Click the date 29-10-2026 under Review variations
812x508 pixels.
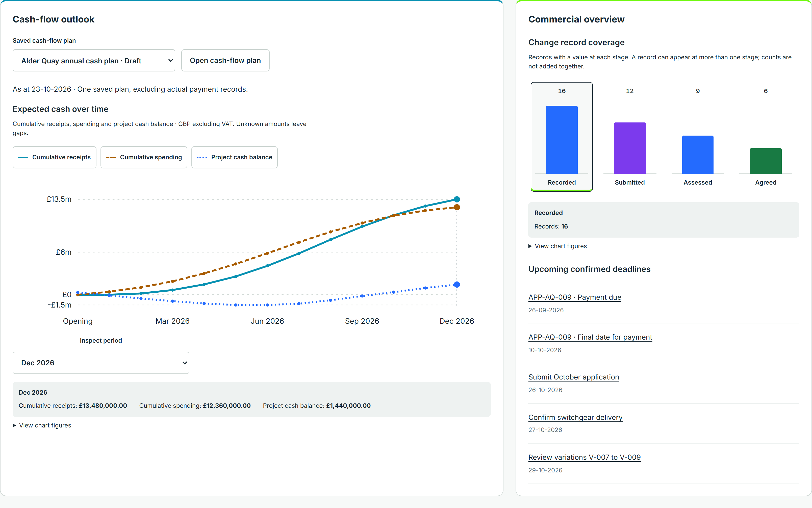pyautogui.click(x=545, y=470)
